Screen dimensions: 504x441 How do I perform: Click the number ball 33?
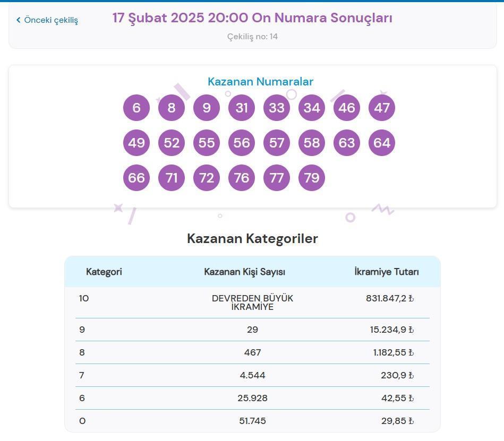point(277,108)
